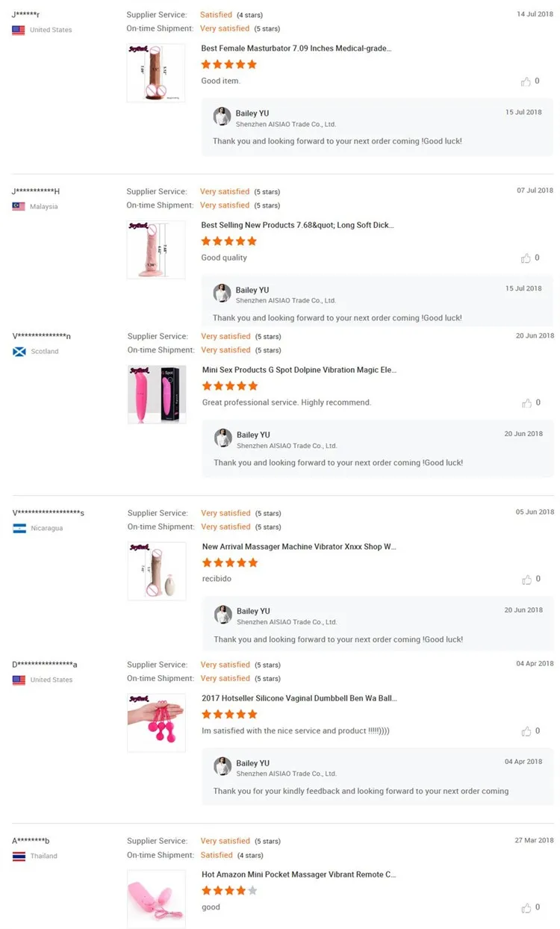Viewport: 560px width, 929px height.
Task: Click thumbs-up on "Great professional service" review
Action: [x=527, y=403]
